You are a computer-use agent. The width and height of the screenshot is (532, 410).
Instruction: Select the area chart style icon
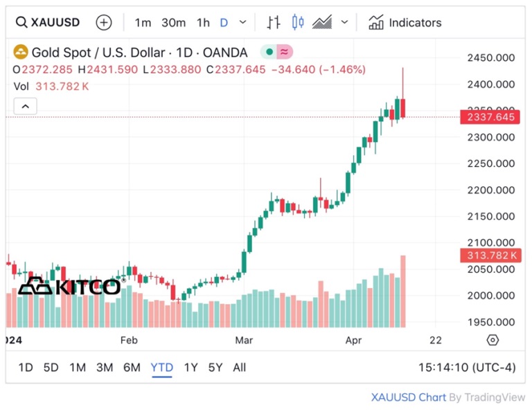click(x=322, y=22)
